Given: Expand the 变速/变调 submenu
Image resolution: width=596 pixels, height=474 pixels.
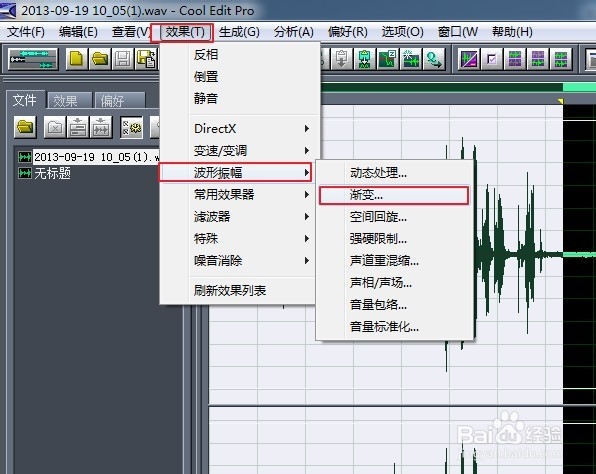Looking at the screenshot, I should (239, 151).
